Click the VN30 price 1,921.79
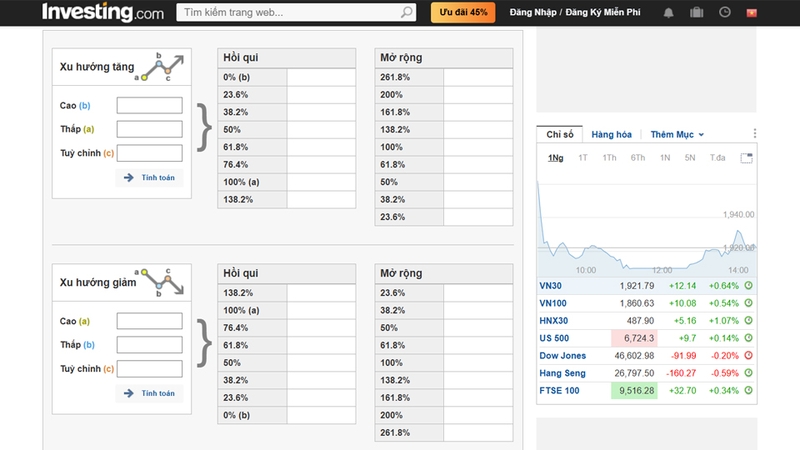The width and height of the screenshot is (800, 450). (x=637, y=286)
